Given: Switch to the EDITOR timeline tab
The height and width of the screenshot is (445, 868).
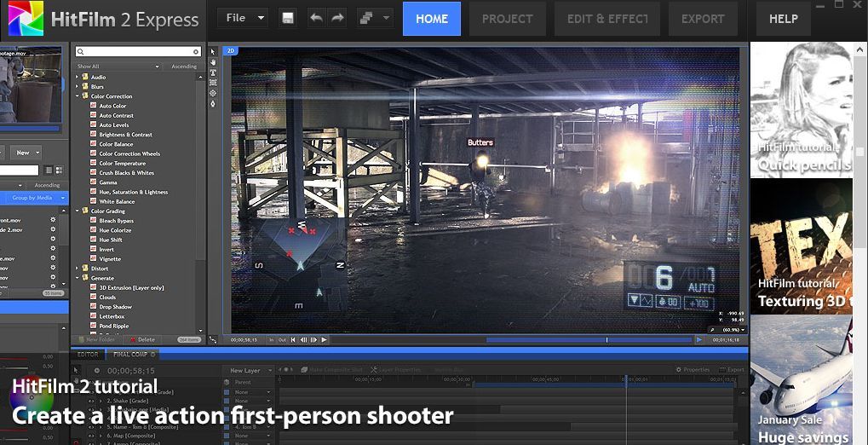Looking at the screenshot, I should click(88, 354).
